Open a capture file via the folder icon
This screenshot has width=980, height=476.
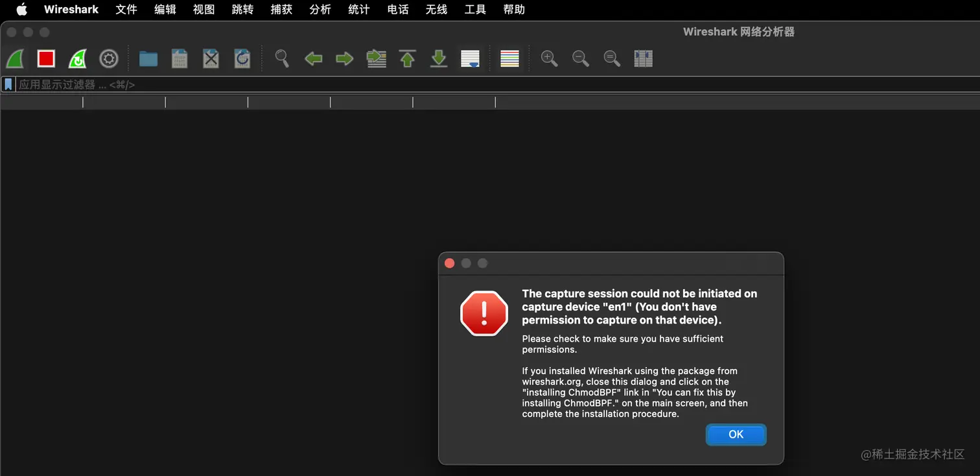tap(148, 59)
